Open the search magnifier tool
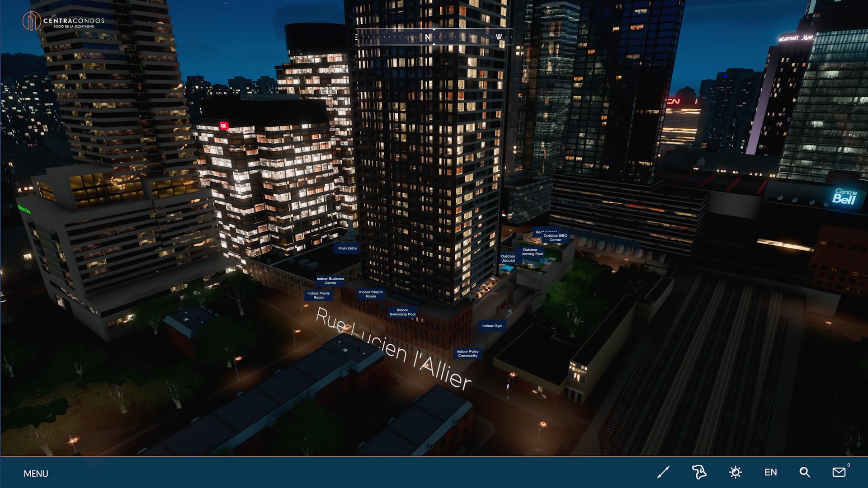This screenshot has width=868, height=488. pos(805,472)
